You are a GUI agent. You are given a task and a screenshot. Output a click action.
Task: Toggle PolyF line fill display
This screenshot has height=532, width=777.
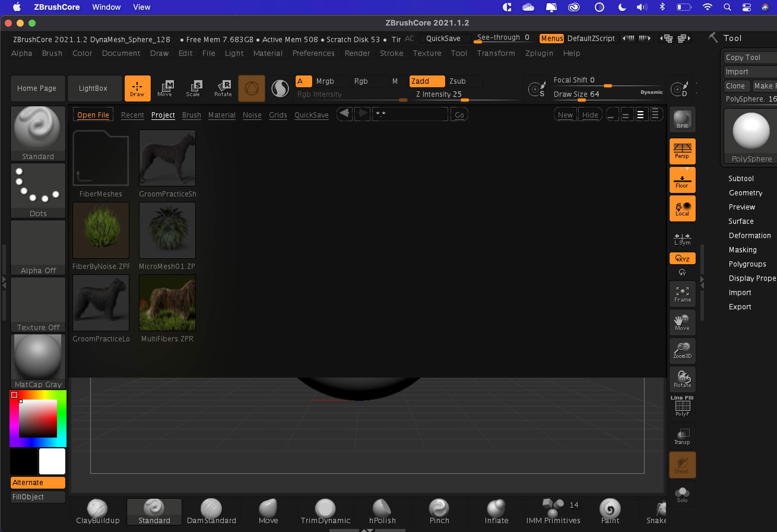click(x=682, y=406)
